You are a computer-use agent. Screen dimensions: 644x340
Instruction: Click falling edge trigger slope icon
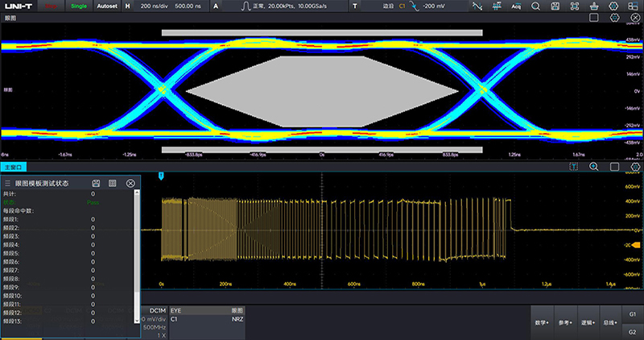click(x=415, y=6)
